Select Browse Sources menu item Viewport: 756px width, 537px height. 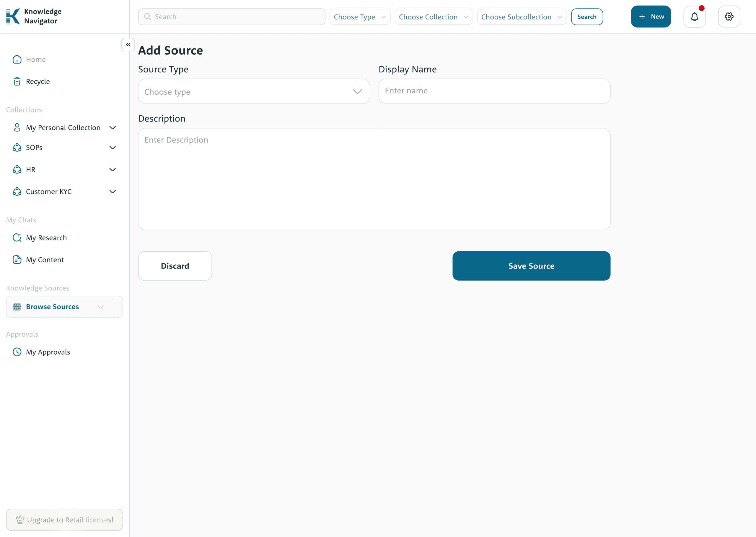pyautogui.click(x=52, y=307)
